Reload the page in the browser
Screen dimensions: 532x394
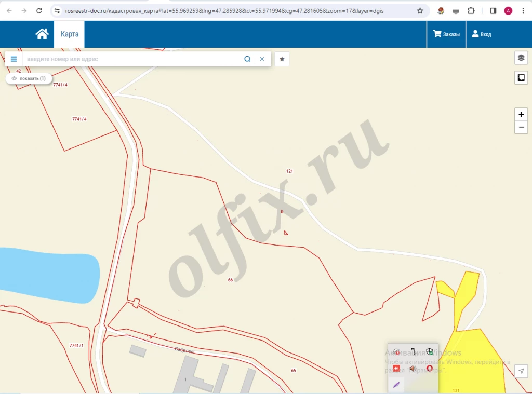[39, 10]
